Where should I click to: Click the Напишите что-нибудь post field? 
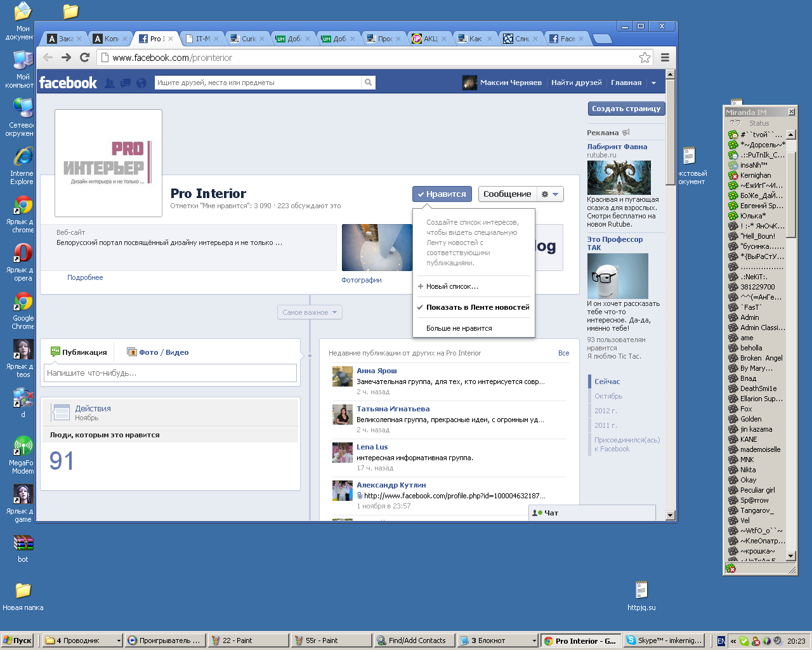170,373
